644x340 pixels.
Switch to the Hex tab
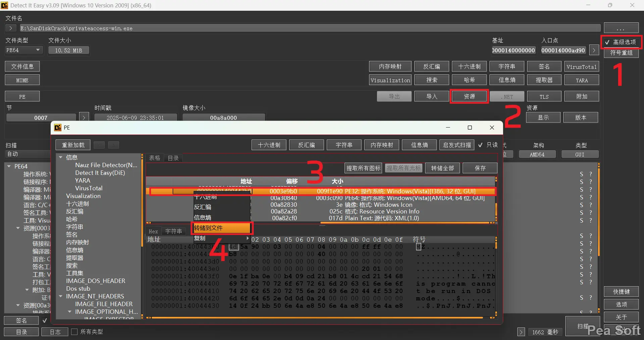(x=153, y=231)
